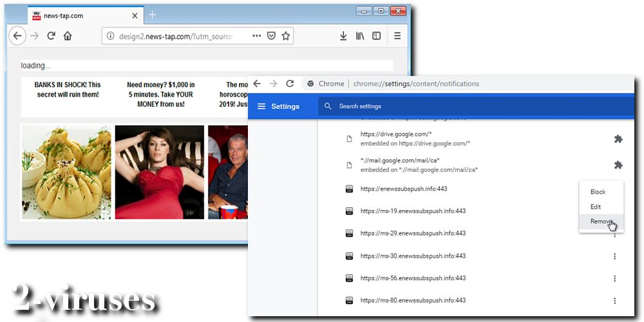
Task: Open Firefox library icon
Action: (x=360, y=36)
